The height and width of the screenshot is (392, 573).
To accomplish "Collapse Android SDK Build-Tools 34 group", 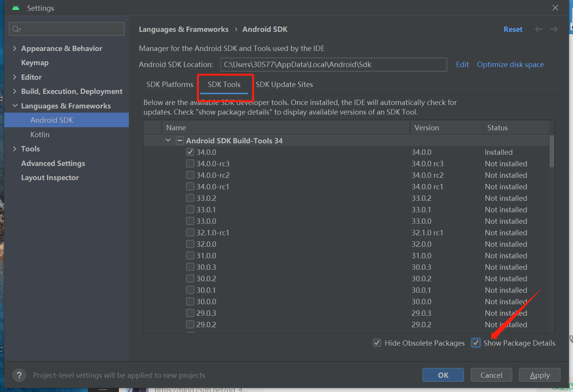I will (168, 140).
